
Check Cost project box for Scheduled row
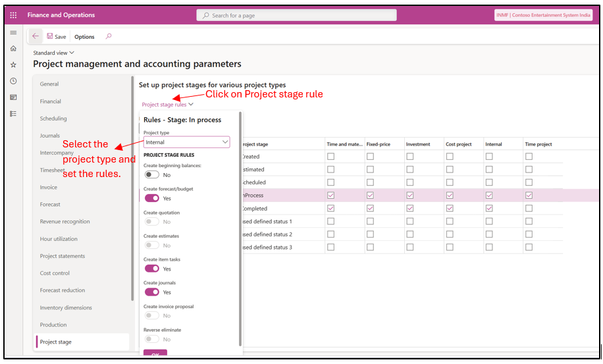[x=450, y=182]
